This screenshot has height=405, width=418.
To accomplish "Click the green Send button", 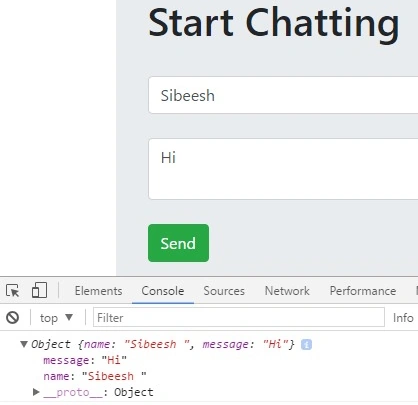I will point(178,243).
